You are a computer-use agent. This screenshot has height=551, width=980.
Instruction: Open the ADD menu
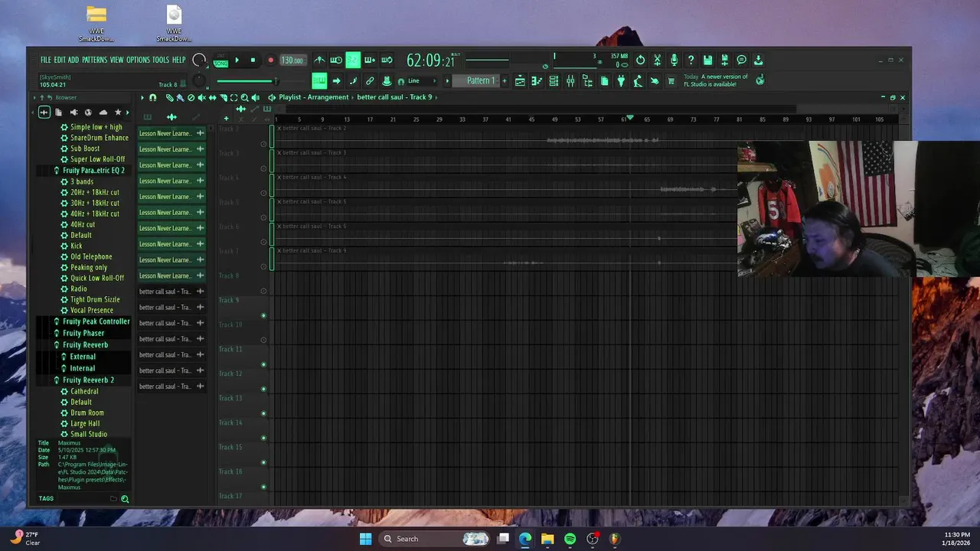[x=73, y=60]
